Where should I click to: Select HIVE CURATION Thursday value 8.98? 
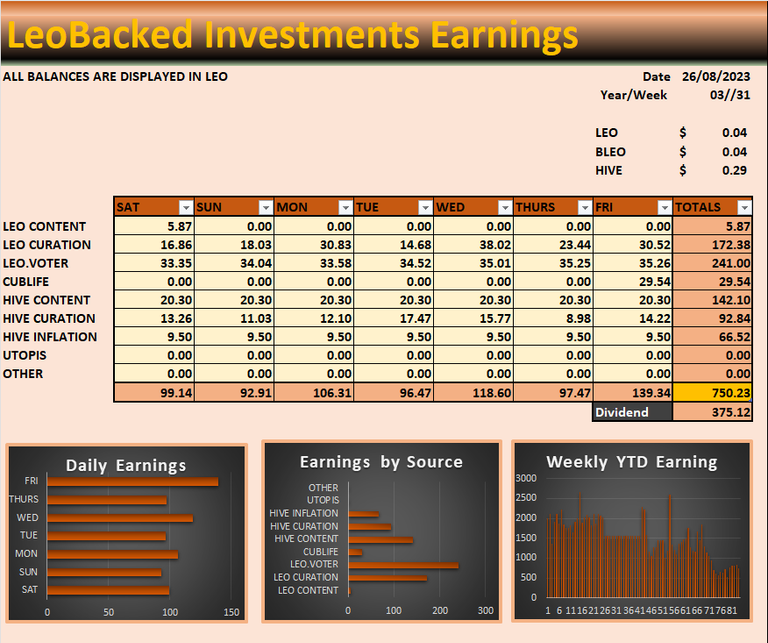[x=553, y=318]
